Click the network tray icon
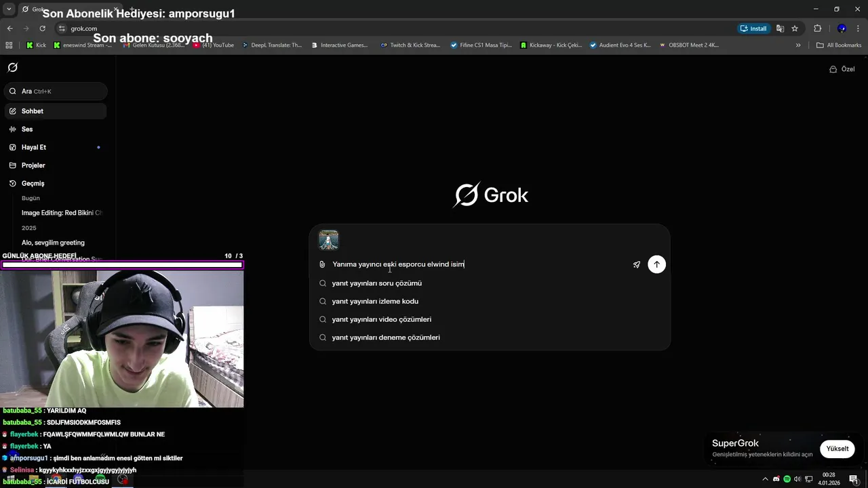 pyautogui.click(x=808, y=479)
